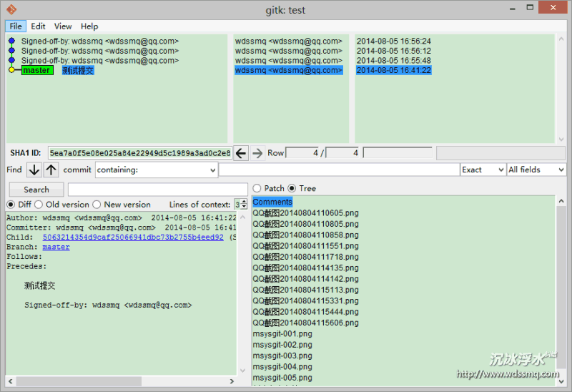Follow the Child commit hash link
This screenshot has height=392, width=572.
(133, 237)
